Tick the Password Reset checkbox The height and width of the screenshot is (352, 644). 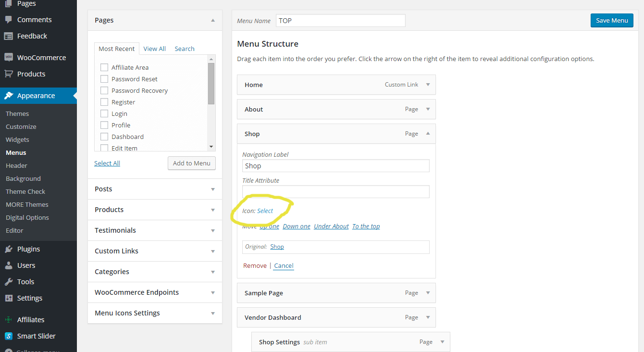(x=104, y=79)
